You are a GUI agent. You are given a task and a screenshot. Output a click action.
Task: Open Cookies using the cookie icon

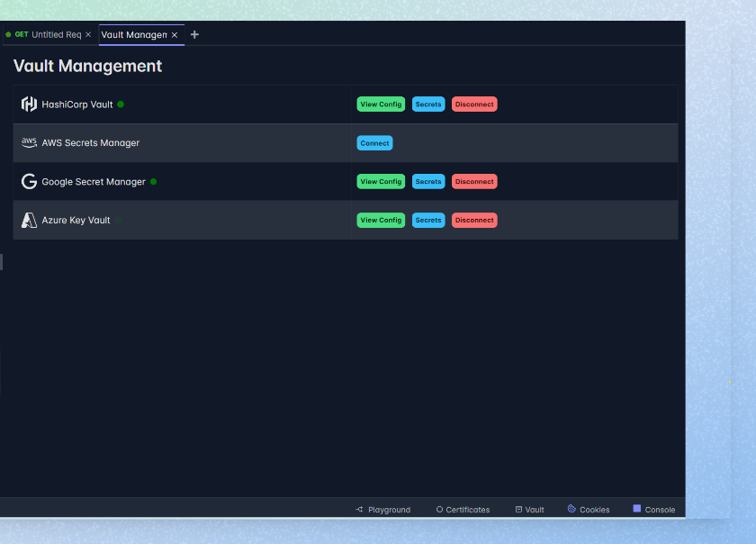pos(570,509)
